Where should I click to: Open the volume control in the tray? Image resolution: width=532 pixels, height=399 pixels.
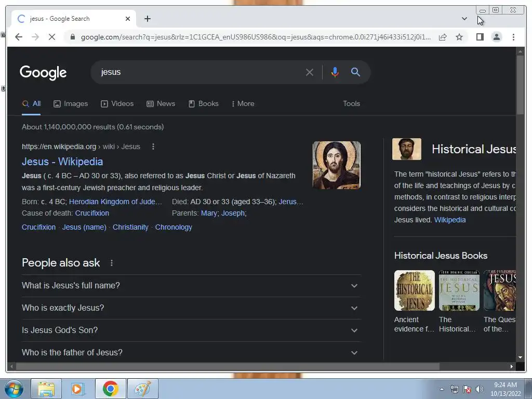480,389
